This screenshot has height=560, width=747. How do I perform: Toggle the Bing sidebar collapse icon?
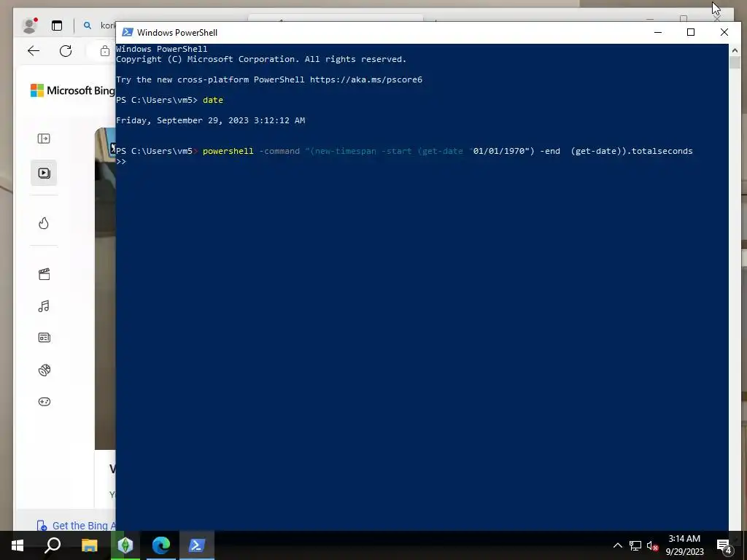[44, 139]
